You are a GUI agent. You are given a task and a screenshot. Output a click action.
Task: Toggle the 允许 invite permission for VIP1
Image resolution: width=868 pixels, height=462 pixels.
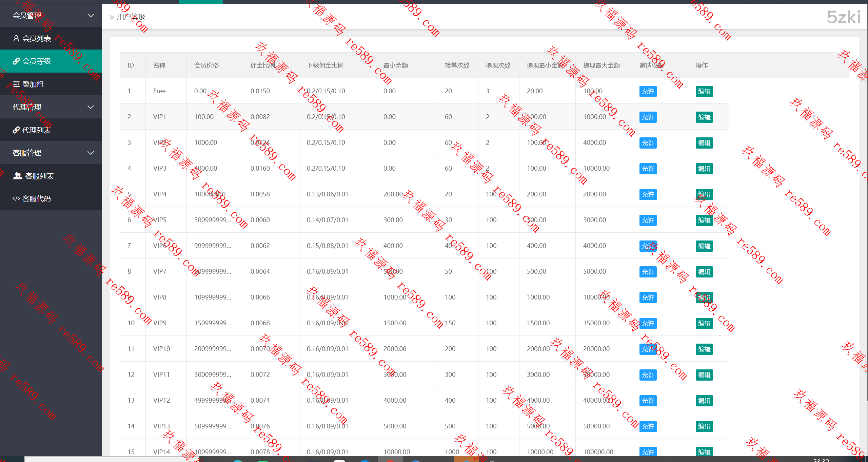tap(648, 117)
